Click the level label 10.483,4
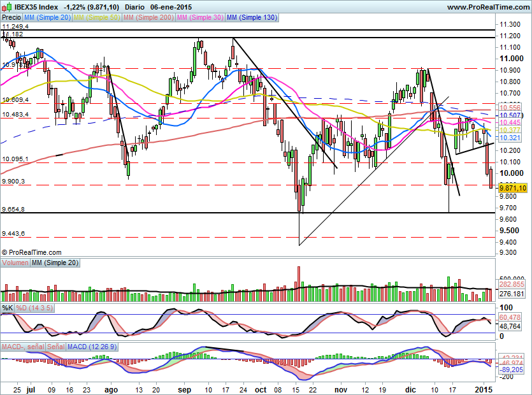The image size is (532, 395). 15,115
